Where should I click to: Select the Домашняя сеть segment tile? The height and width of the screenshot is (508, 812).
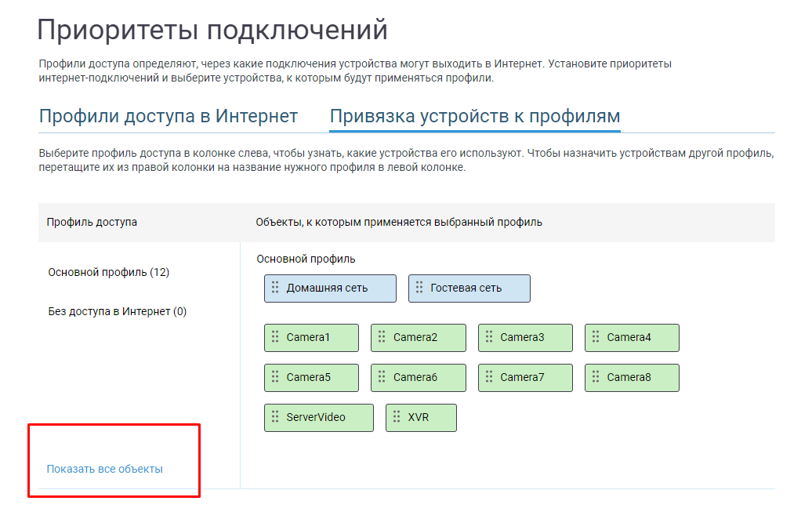(x=330, y=288)
